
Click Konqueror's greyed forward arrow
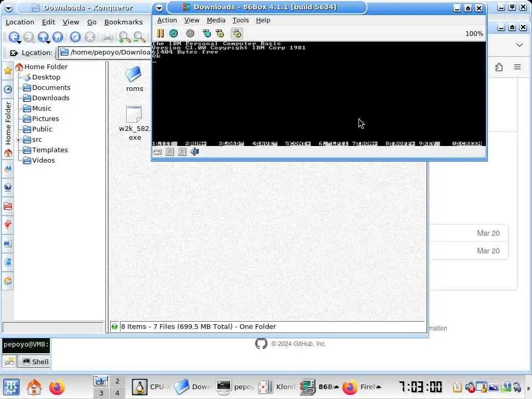pyautogui.click(x=29, y=37)
